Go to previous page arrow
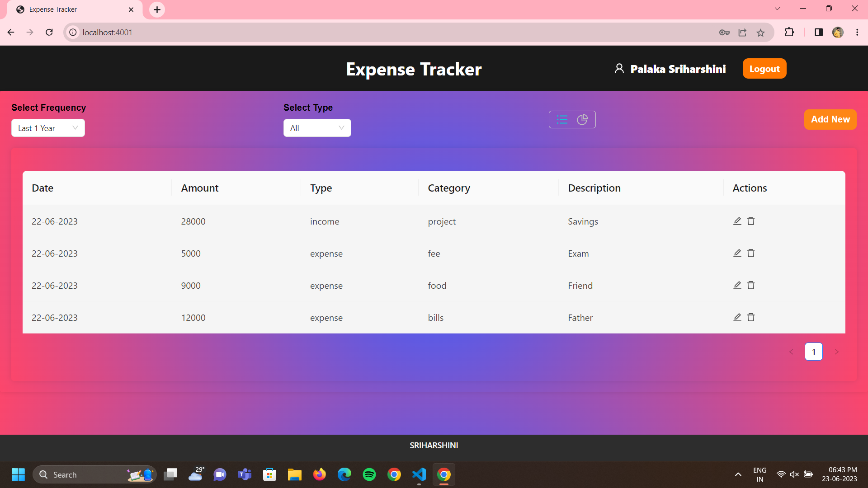The image size is (868, 488). [x=791, y=352]
